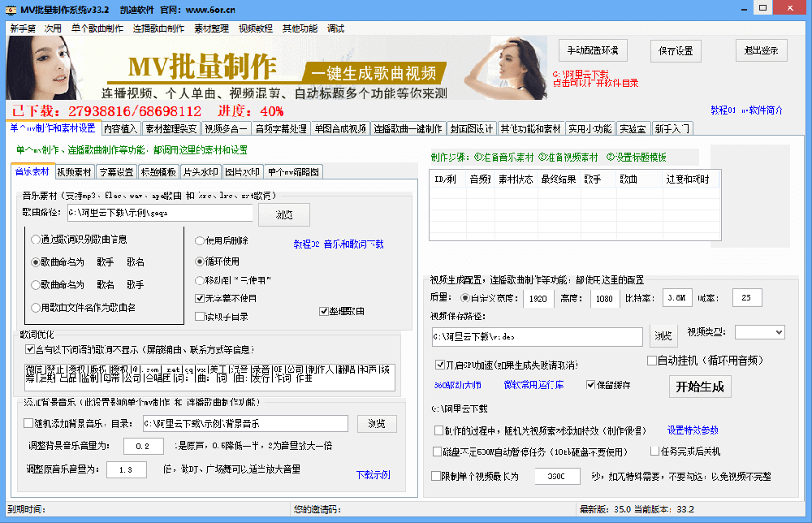Click the app icon in the title bar
Image resolution: width=812 pixels, height=523 pixels.
point(11,9)
